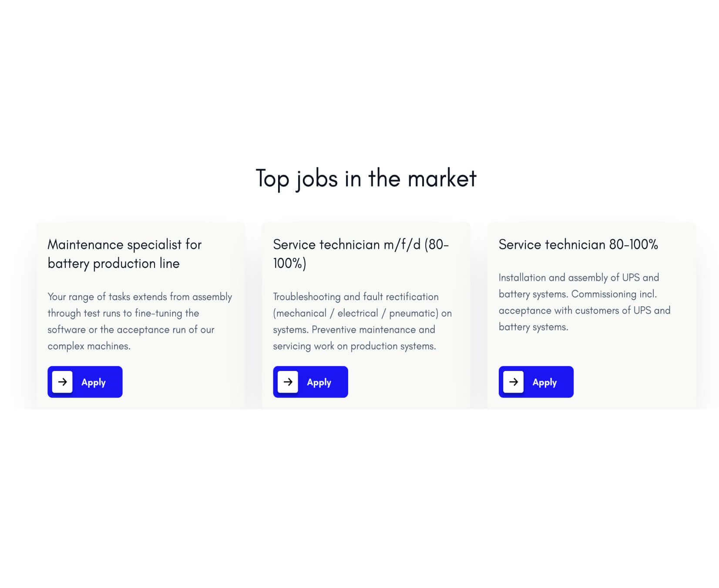The height and width of the screenshot is (588, 719).
Task: Select the rightmost job listing card
Action: pos(591,313)
